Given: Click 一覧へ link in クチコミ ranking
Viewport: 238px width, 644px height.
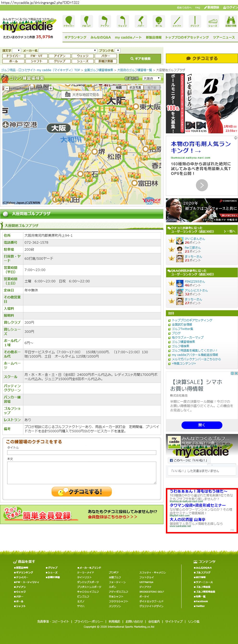Looking at the screenshot, I should click(x=230, y=231).
